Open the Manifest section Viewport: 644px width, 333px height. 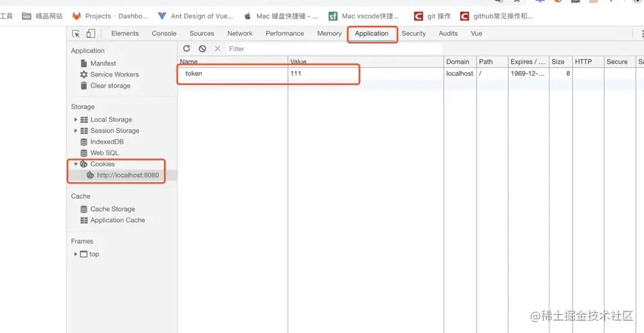[103, 63]
